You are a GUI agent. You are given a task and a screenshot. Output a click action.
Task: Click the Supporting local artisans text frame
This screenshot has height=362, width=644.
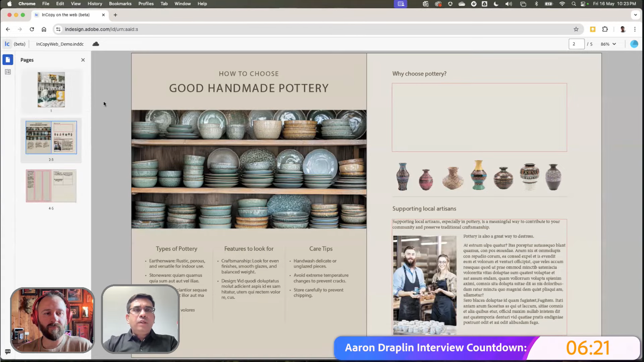pos(479,277)
